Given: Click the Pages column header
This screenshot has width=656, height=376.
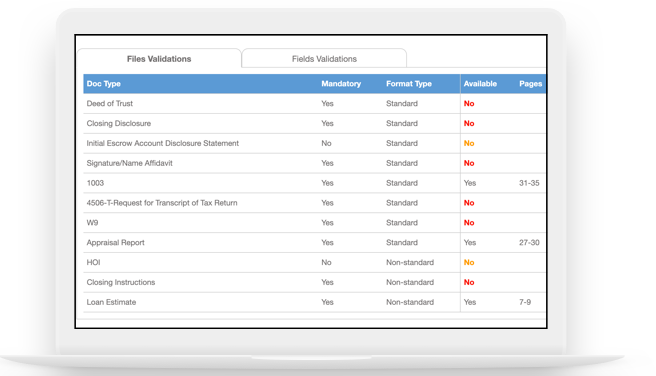Looking at the screenshot, I should (x=530, y=84).
